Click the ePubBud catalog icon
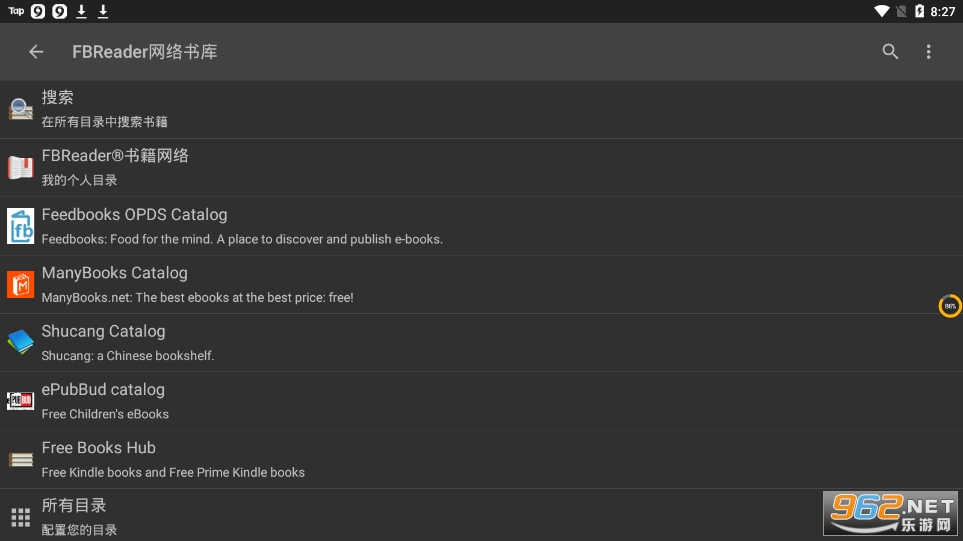The image size is (963, 541). click(21, 401)
